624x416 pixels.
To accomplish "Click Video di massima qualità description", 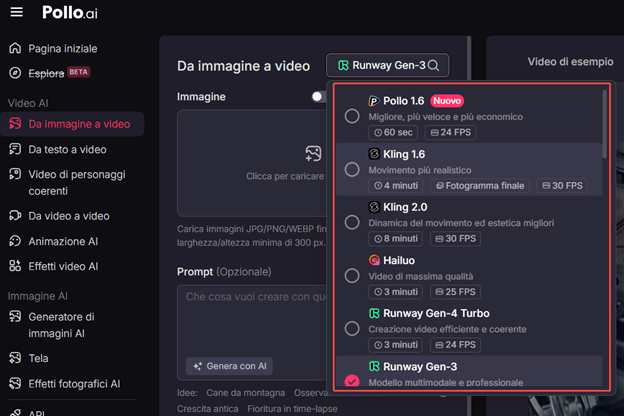I will pyautogui.click(x=421, y=276).
